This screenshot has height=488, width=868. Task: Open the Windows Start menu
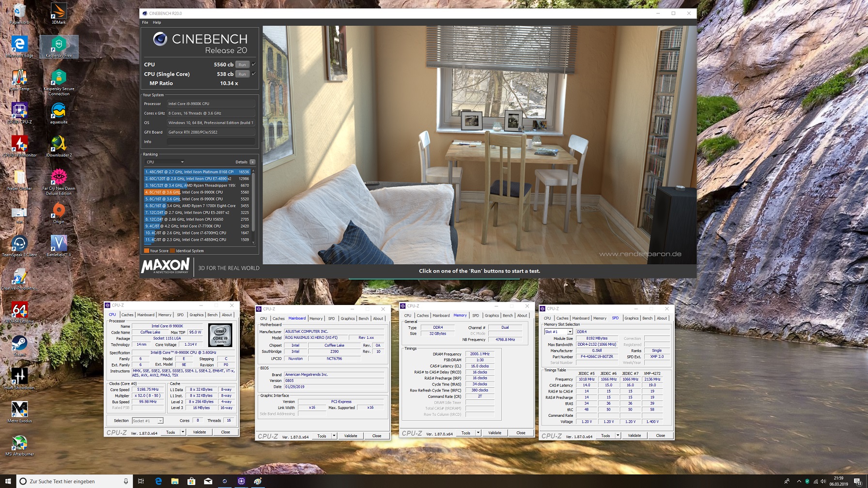tap(8, 481)
